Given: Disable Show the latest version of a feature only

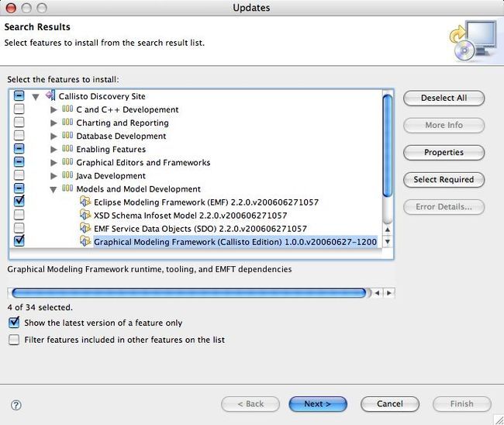Looking at the screenshot, I should (14, 322).
